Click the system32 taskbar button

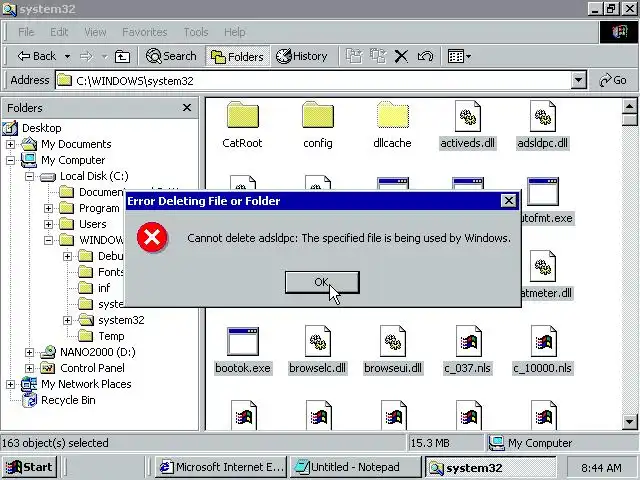[491, 467]
